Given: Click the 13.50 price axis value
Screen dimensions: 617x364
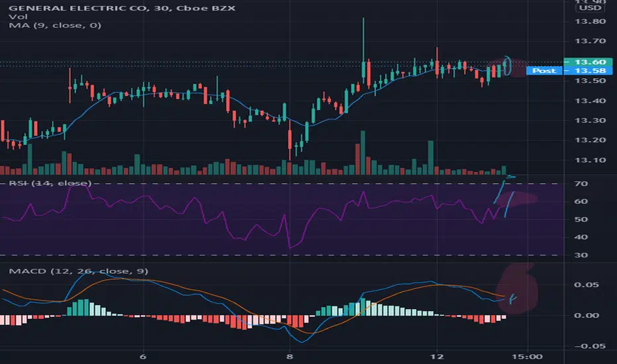Looking at the screenshot, I should tap(590, 81).
